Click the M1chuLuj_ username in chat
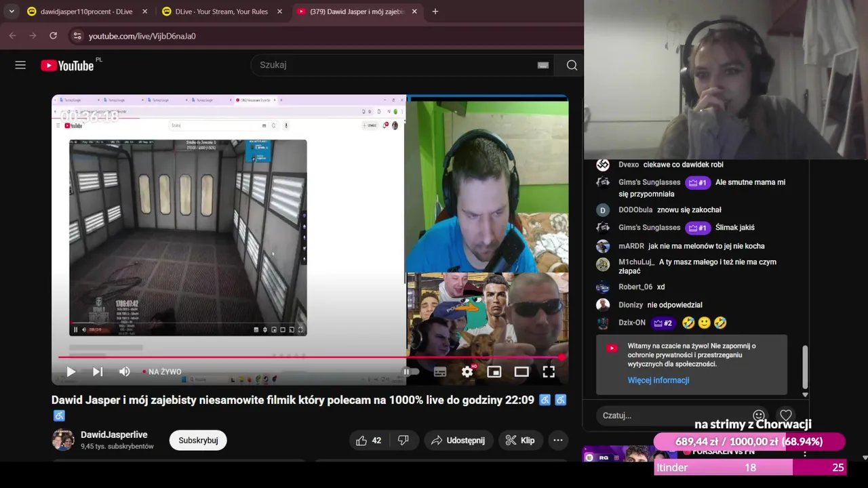Image resolution: width=868 pixels, height=488 pixels. [x=636, y=262]
